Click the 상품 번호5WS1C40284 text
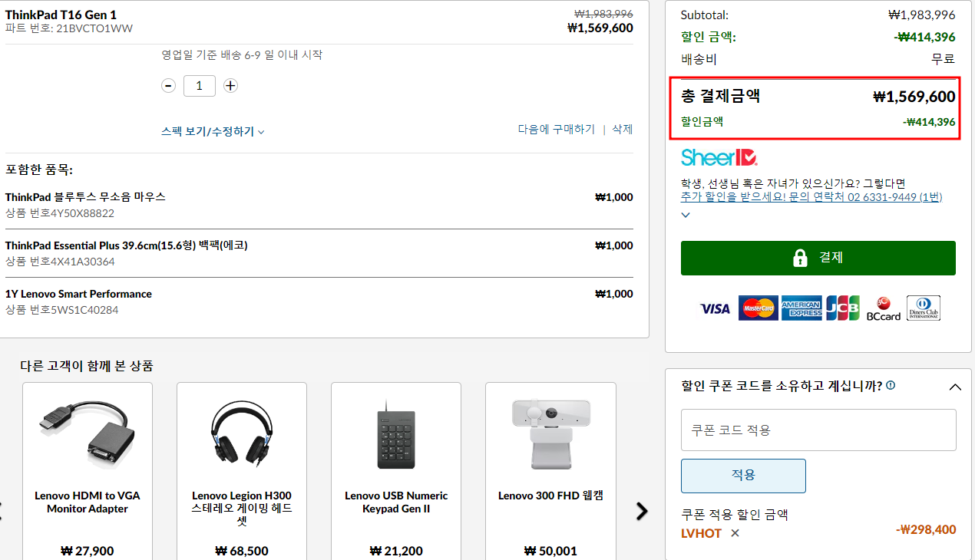The width and height of the screenshot is (975, 560). point(62,310)
